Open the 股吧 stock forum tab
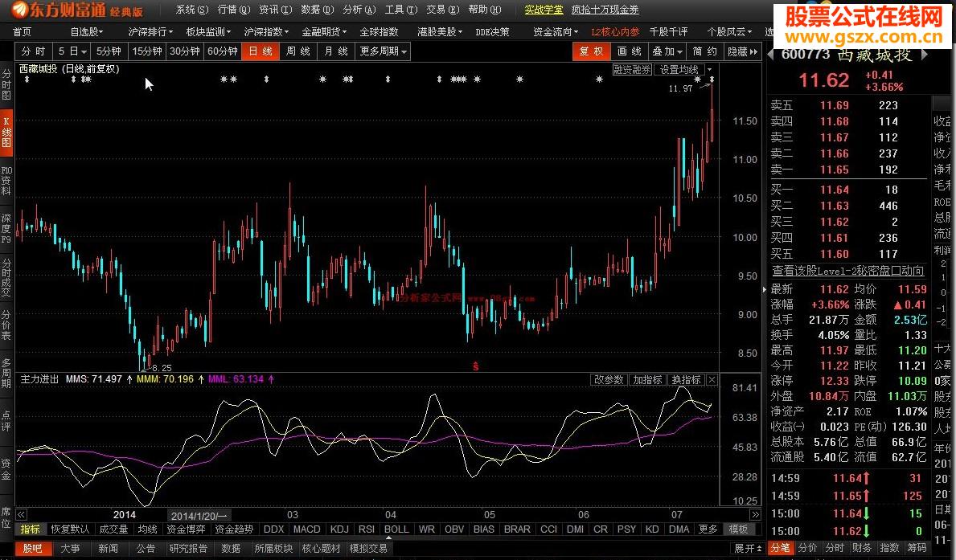956x560 pixels. (x=32, y=548)
